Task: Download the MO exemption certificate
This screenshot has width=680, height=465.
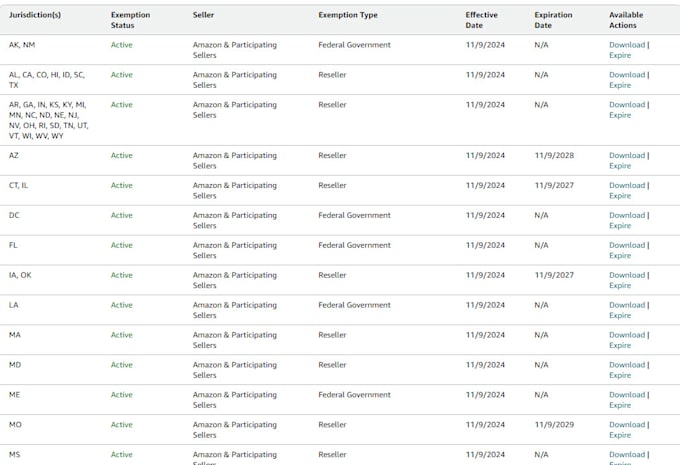Action: tap(627, 425)
